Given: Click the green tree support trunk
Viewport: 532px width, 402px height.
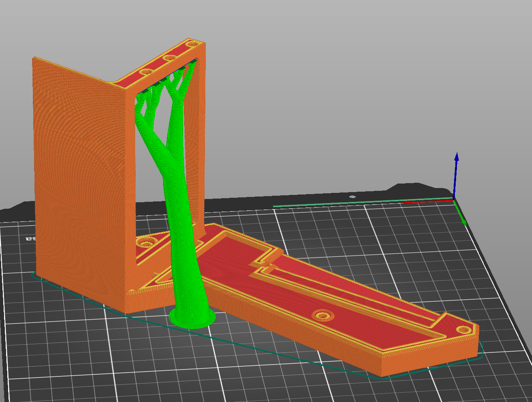Looking at the screenshot, I should click(x=179, y=211).
